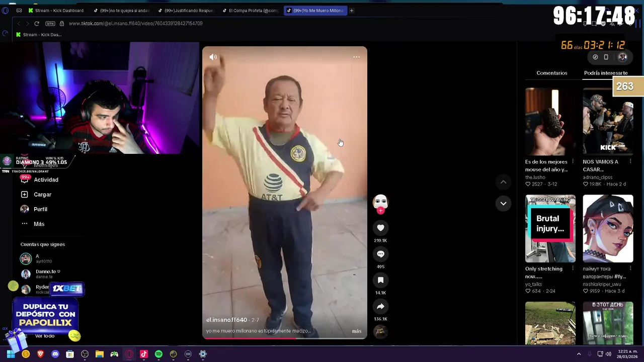Share the video using the arrow icon
Screen dimensions: 644x362
coord(380,306)
